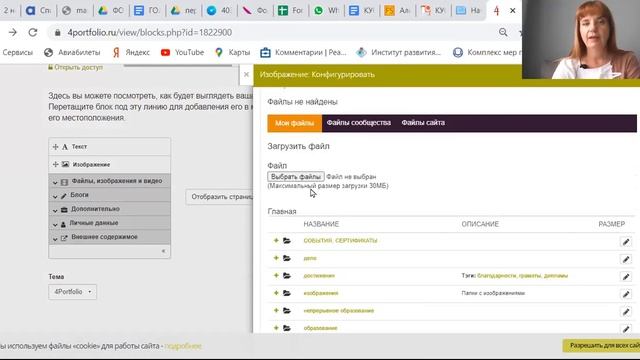Expand the Внешнее содержимое section
The width and height of the screenshot is (640, 360).
click(x=109, y=237)
